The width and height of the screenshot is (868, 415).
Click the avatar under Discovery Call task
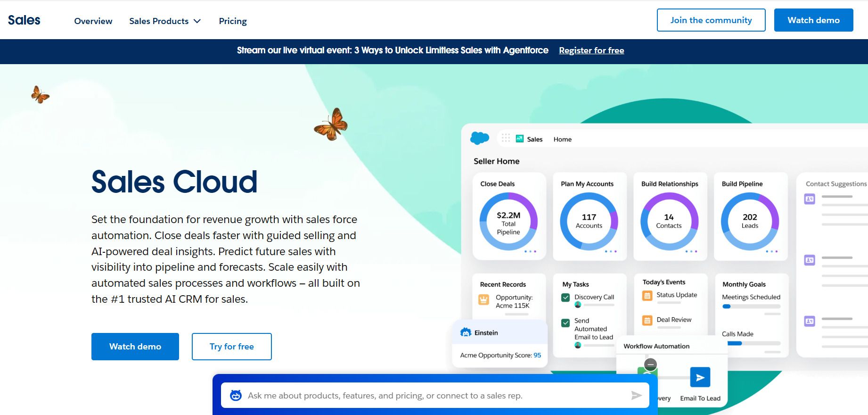coord(578,305)
